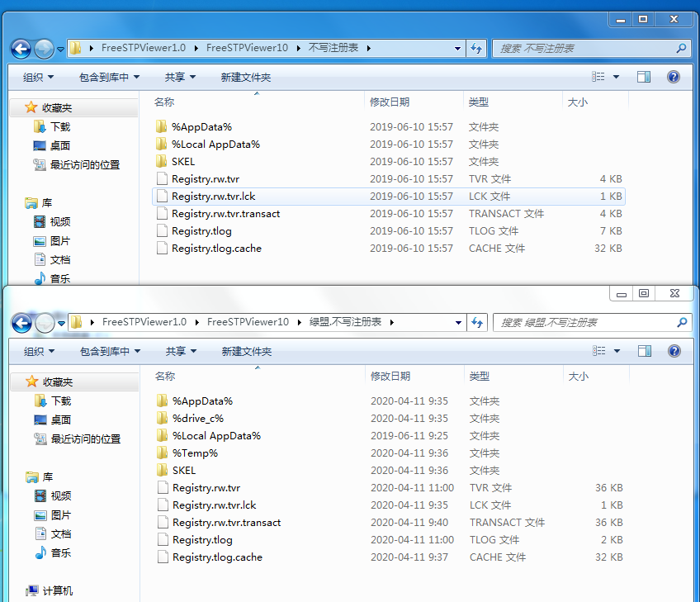Go forward in the top Explorer window
Image resolution: width=700 pixels, height=602 pixels.
45,49
